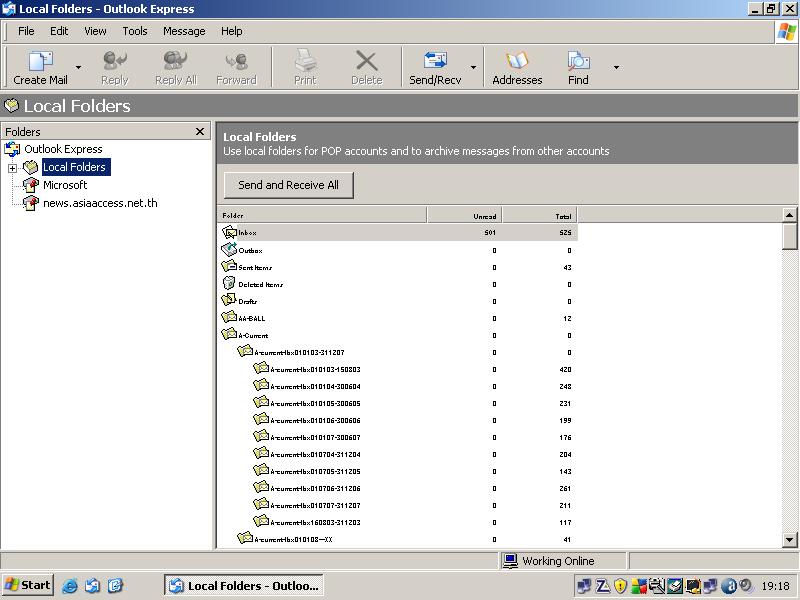Screen dimensions: 800x600
Task: Click the Create Mail toolbar icon
Action: pos(40,61)
